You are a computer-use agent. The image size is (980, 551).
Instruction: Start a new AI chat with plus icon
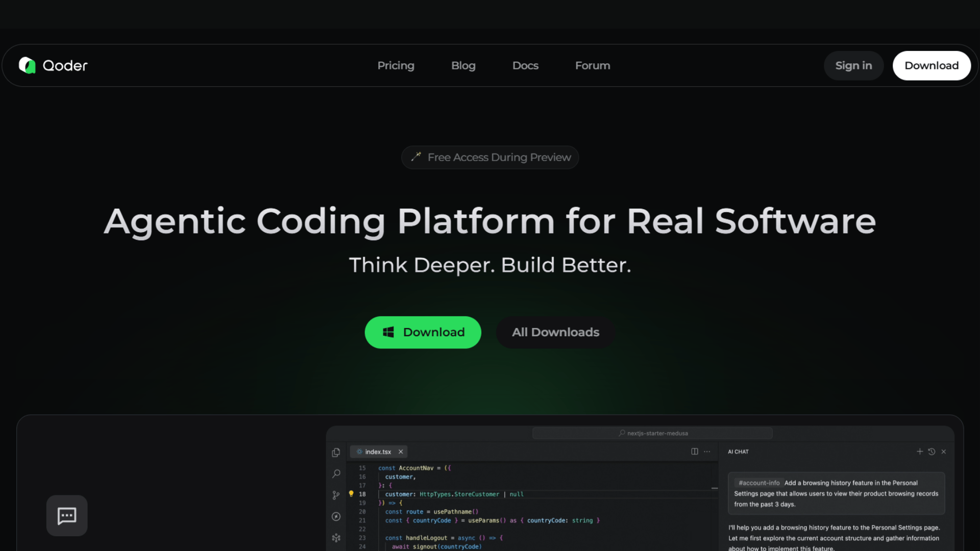920,452
